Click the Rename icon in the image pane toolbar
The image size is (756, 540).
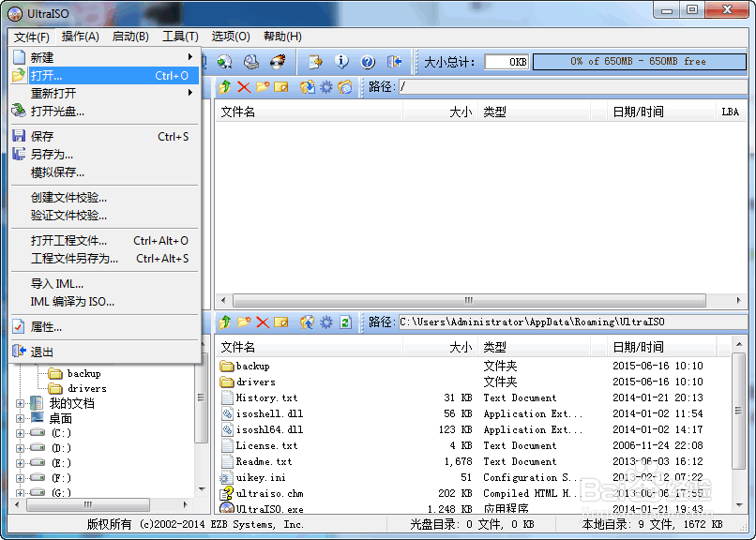pyautogui.click(x=281, y=87)
